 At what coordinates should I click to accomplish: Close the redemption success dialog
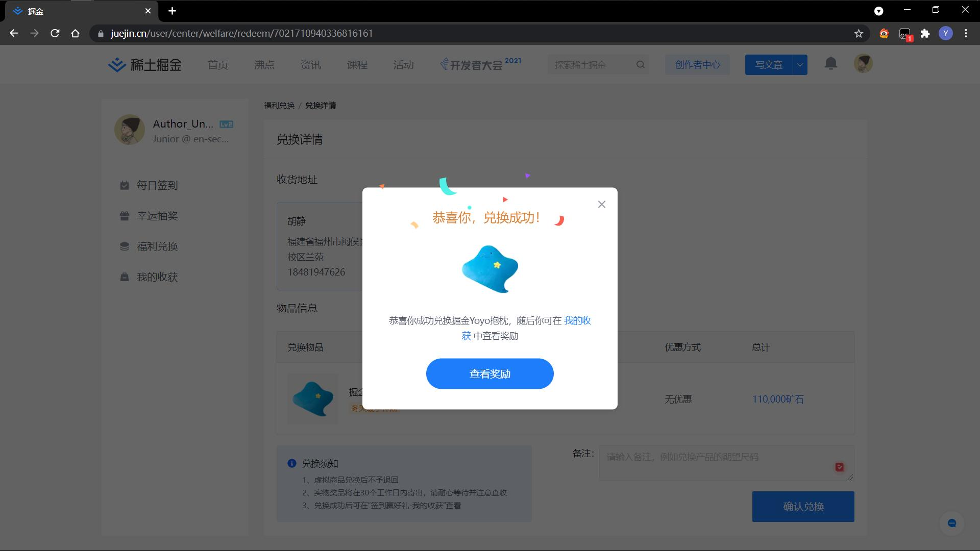tap(602, 205)
